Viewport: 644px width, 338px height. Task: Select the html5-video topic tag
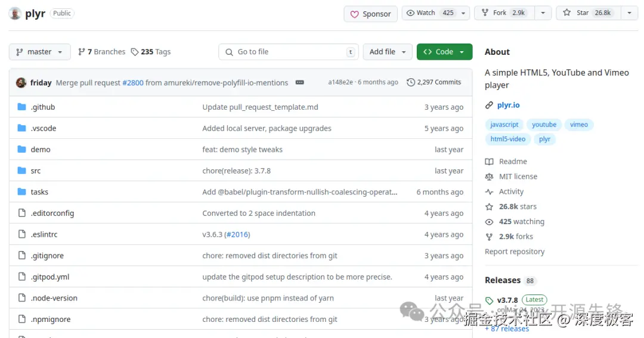(507, 139)
